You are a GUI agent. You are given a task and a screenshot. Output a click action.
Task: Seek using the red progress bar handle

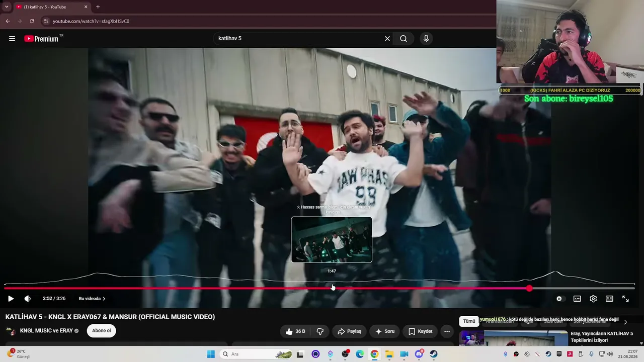click(x=529, y=288)
